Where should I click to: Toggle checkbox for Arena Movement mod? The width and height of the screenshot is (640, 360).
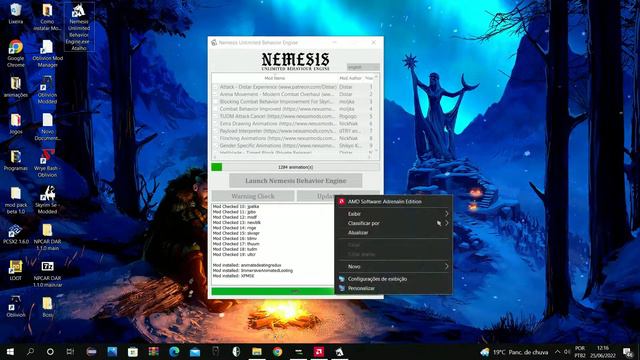[216, 94]
